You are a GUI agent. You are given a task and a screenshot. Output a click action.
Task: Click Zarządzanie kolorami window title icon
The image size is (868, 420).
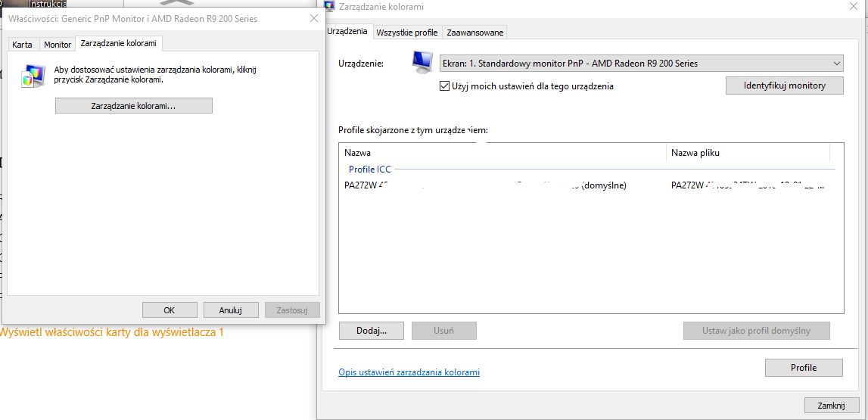329,6
